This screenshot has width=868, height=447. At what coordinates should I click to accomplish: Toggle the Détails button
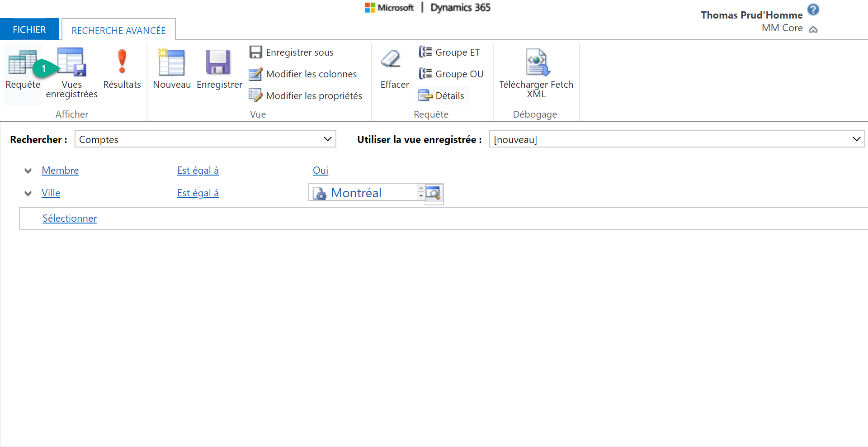tap(442, 96)
